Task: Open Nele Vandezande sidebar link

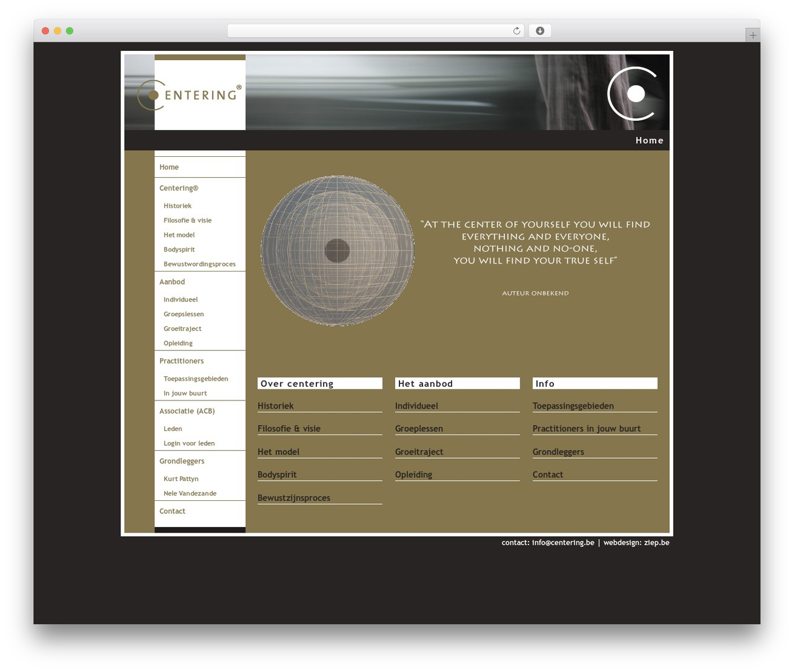Action: pos(190,493)
